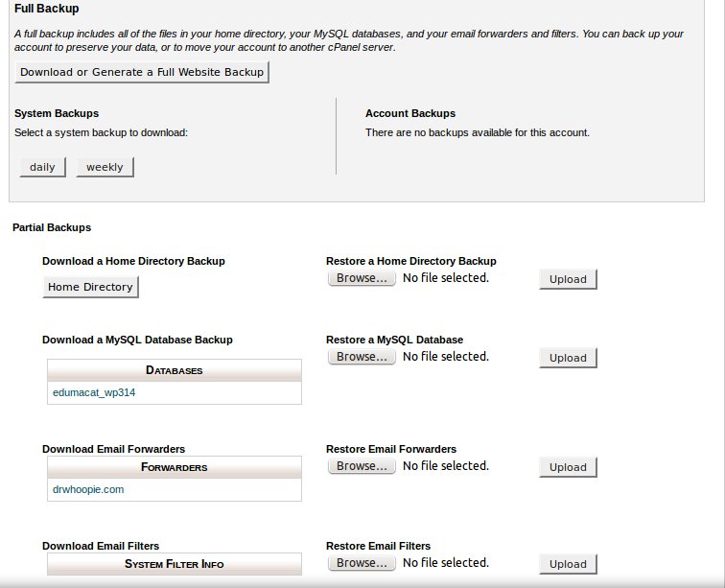The width and height of the screenshot is (725, 588).
Task: Click the Forwarders table header
Action: (174, 468)
